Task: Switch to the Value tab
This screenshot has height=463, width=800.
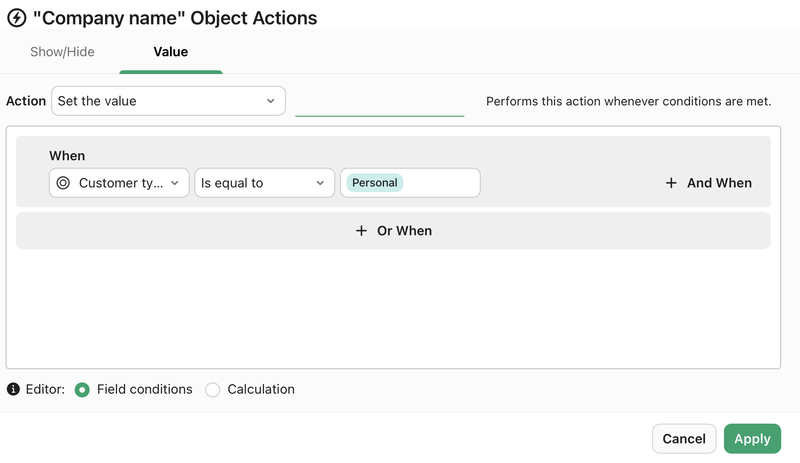Action: pyautogui.click(x=171, y=52)
